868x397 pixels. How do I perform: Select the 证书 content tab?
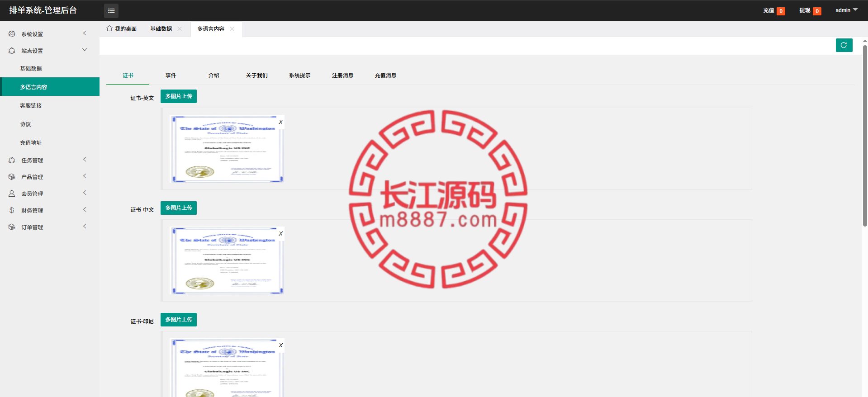(x=128, y=76)
